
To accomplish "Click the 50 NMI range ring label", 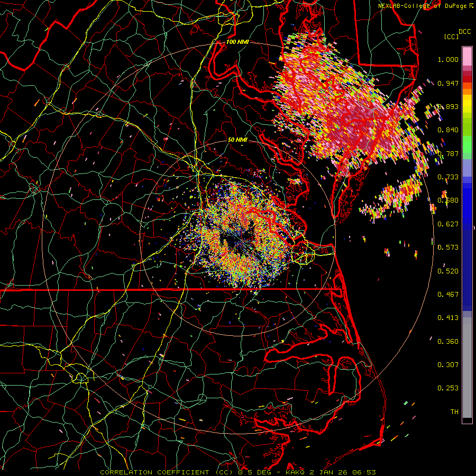I will (x=237, y=140).
